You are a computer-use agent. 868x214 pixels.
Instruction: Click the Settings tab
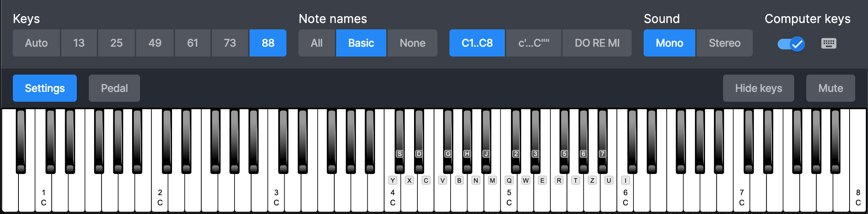(x=45, y=88)
